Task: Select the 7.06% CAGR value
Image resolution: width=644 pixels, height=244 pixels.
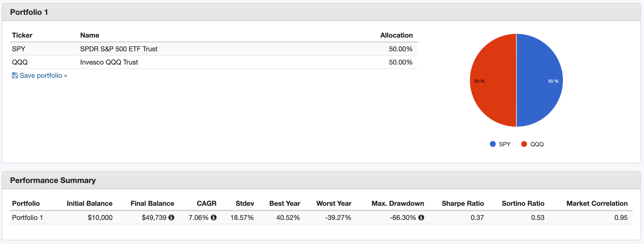Action: click(199, 217)
